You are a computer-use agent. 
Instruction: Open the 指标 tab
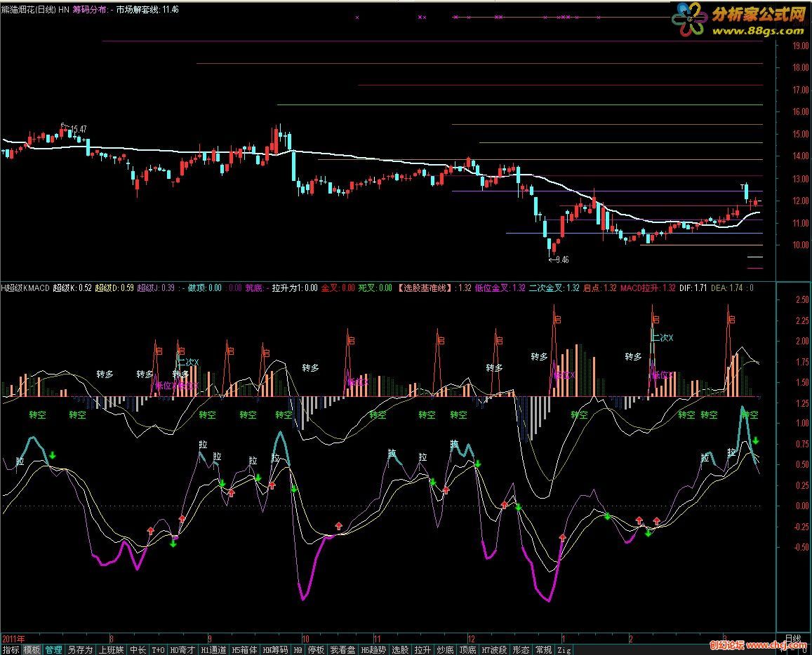coord(11,650)
